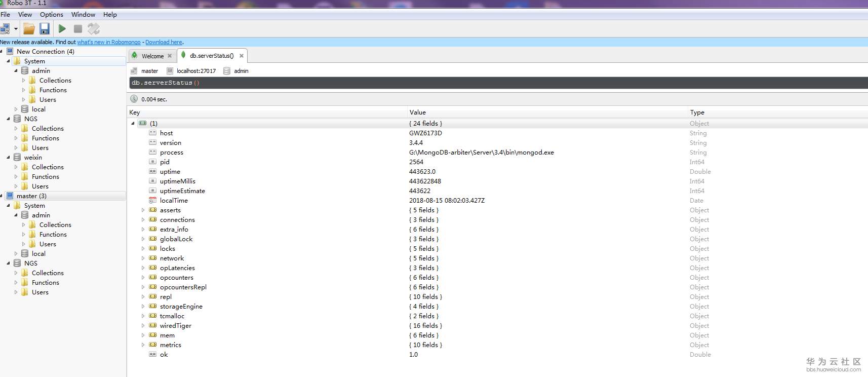Viewport: 868px width, 377px height.
Task: Click the clock icon beside 0.004 sec.
Action: pyautogui.click(x=134, y=99)
